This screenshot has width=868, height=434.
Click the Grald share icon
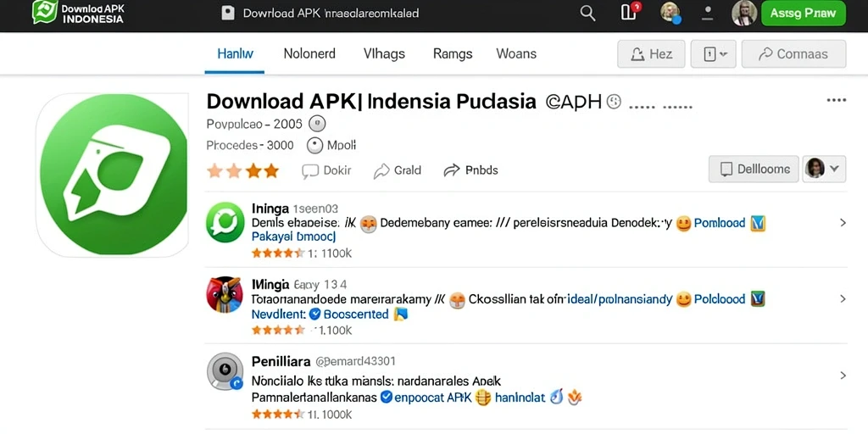coord(381,171)
